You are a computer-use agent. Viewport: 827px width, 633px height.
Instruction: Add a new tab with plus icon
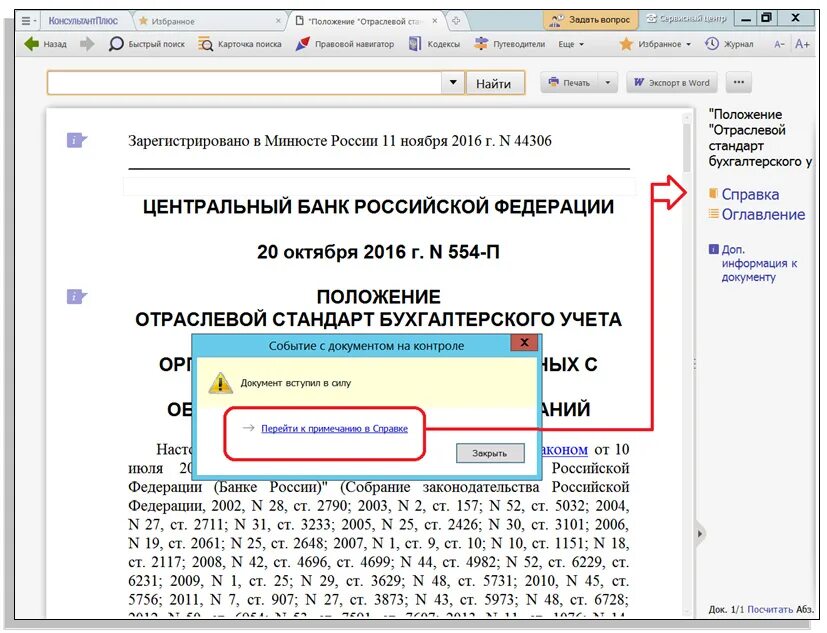pos(456,21)
